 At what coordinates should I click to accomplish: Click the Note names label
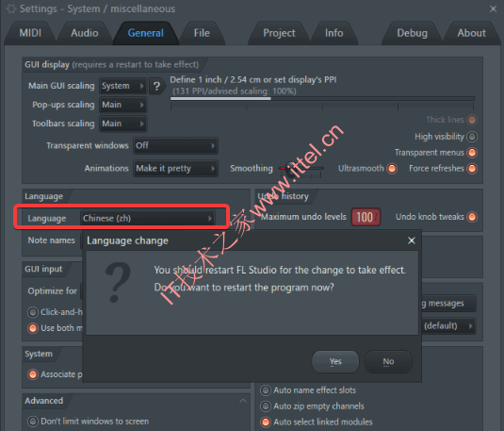52,240
